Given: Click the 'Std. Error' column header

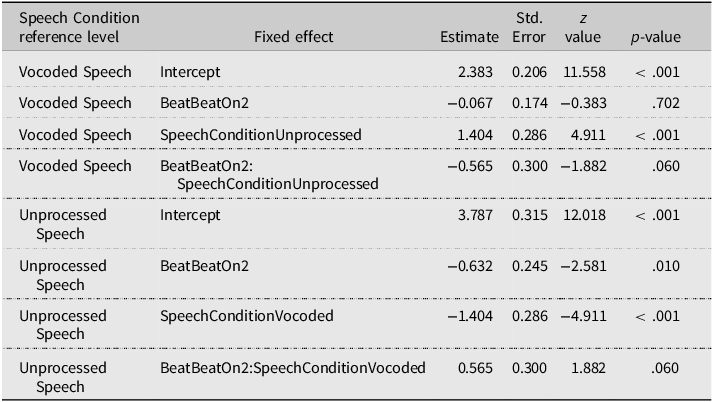Looking at the screenshot, I should (x=530, y=28).
